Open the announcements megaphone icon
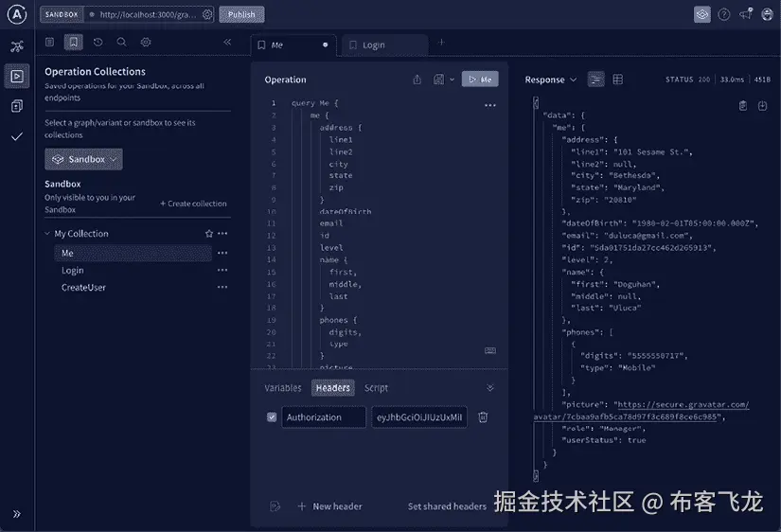The height and width of the screenshot is (532, 781). point(746,14)
